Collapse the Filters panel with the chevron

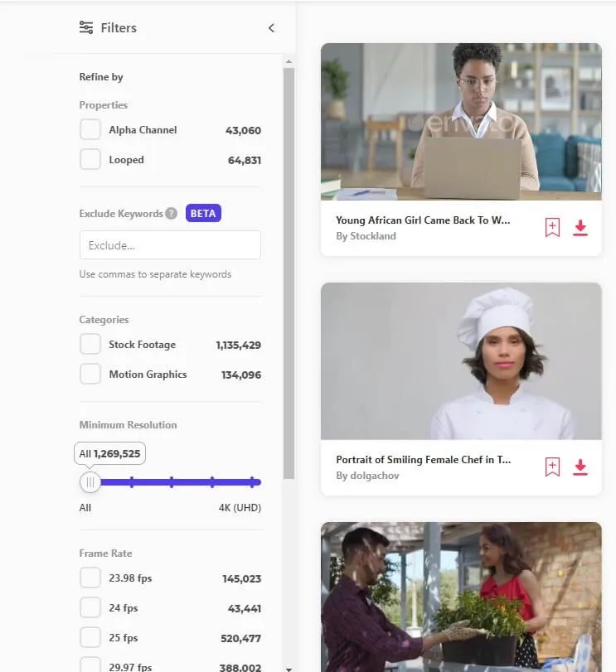click(x=271, y=28)
